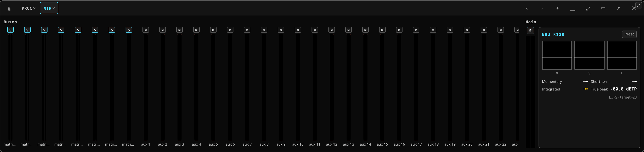Click the EBU R128 momentary (M) meter box
This screenshot has width=644, height=152.
point(557,55)
